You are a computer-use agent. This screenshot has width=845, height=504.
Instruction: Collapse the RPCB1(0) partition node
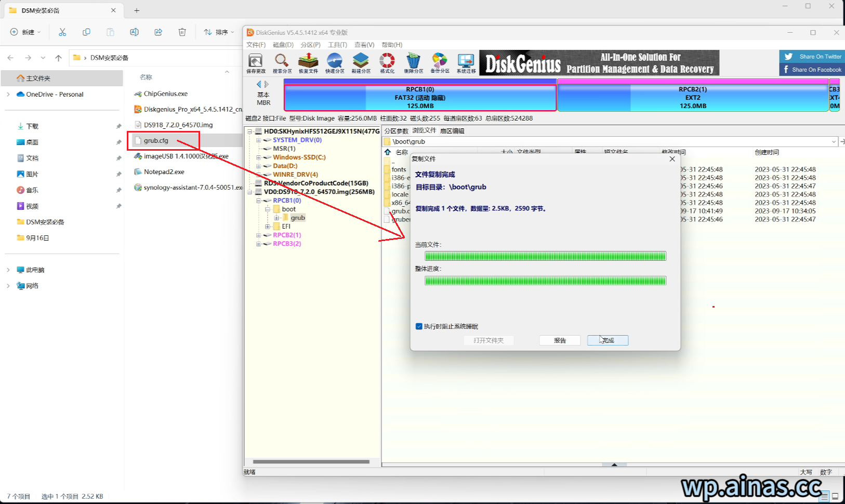point(259,200)
